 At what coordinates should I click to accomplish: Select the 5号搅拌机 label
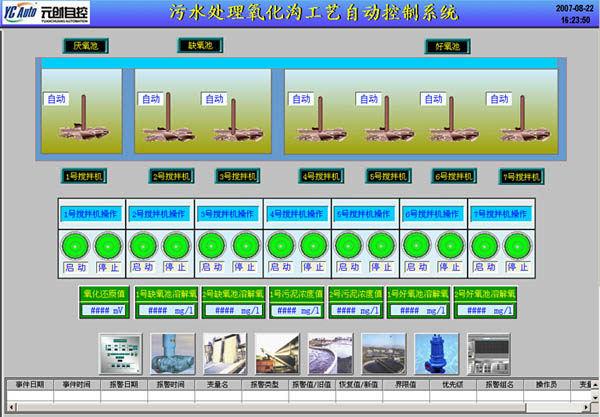388,176
